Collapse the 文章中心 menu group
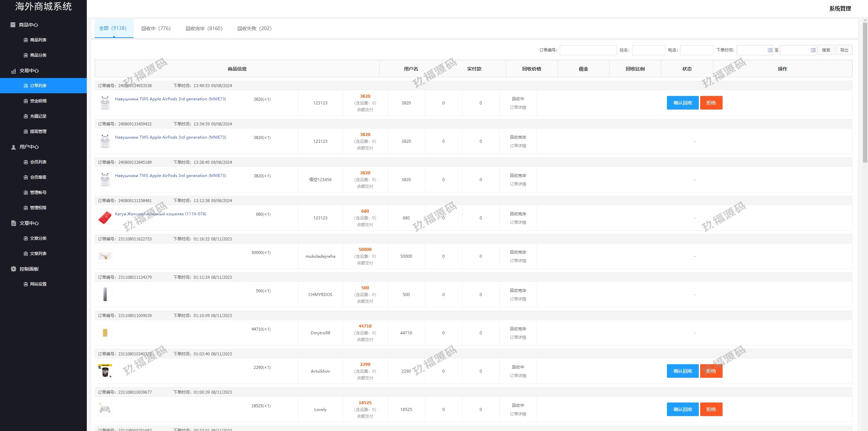The width and height of the screenshot is (868, 431). coord(29,223)
